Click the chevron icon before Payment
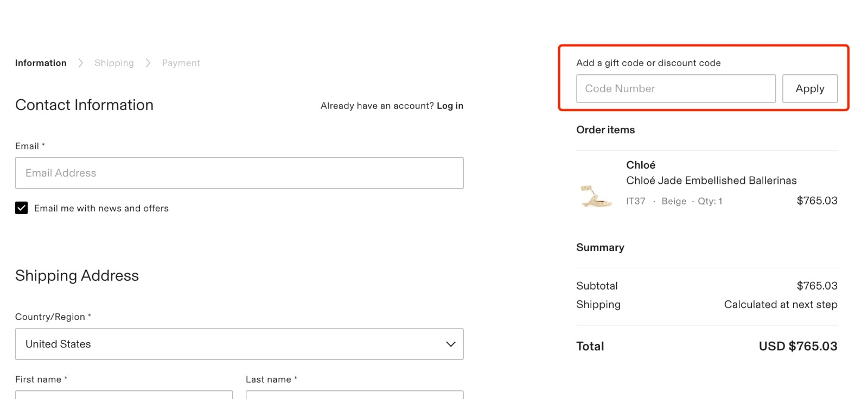The width and height of the screenshot is (868, 399). pos(148,63)
